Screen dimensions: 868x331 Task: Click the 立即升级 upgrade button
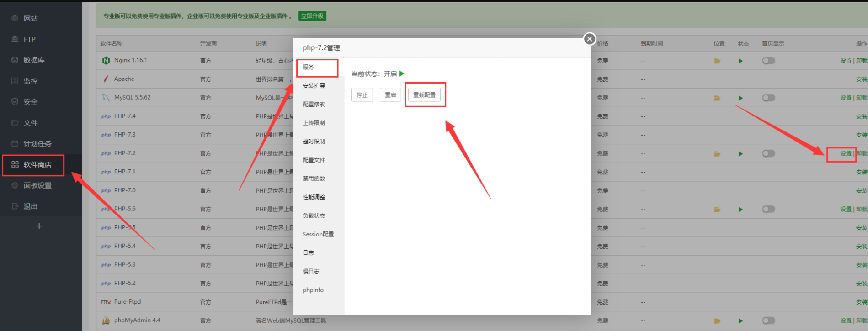pyautogui.click(x=312, y=16)
